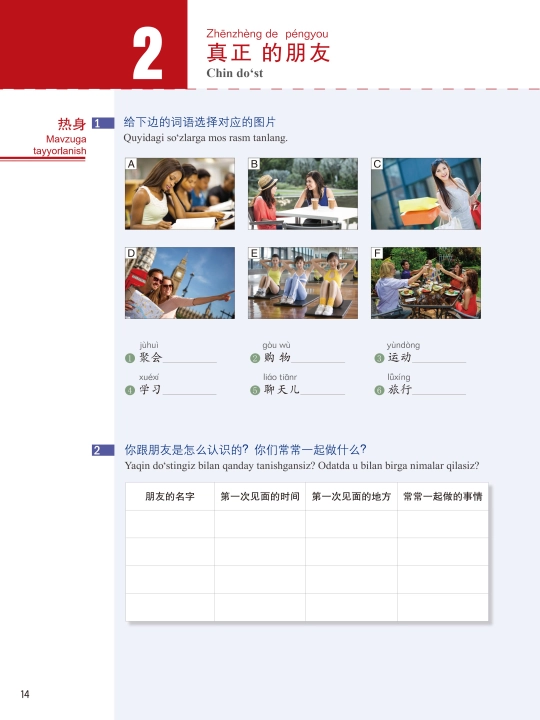Click the green circle number 2
Screen dimensions: 540x720
point(255,358)
